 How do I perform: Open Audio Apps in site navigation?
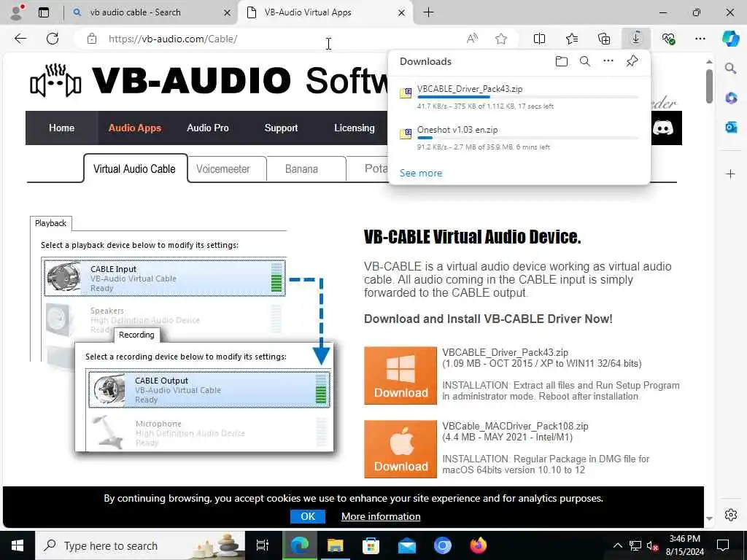click(x=135, y=128)
